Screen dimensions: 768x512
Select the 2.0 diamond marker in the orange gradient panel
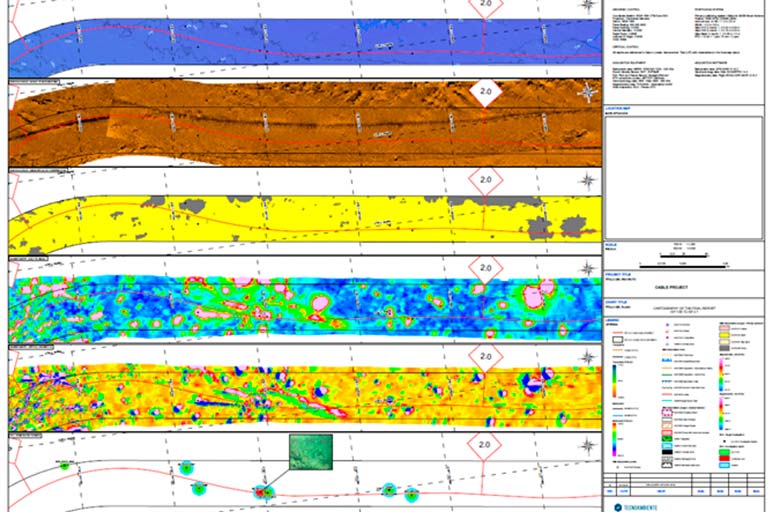485,356
